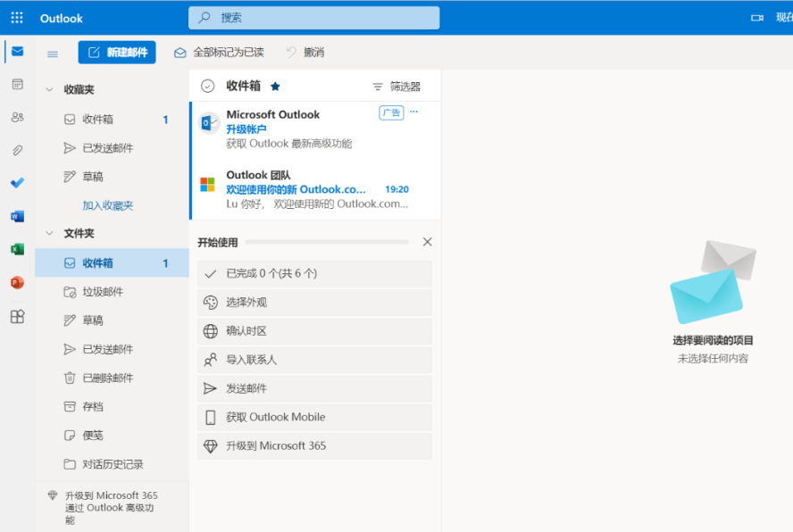
Task: Launch Excel from the left rail
Action: tap(17, 249)
